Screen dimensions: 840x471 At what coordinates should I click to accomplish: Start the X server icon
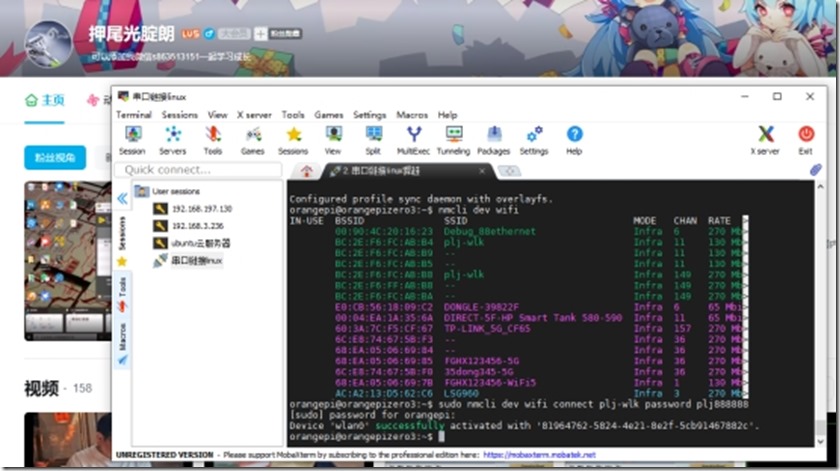click(x=765, y=140)
